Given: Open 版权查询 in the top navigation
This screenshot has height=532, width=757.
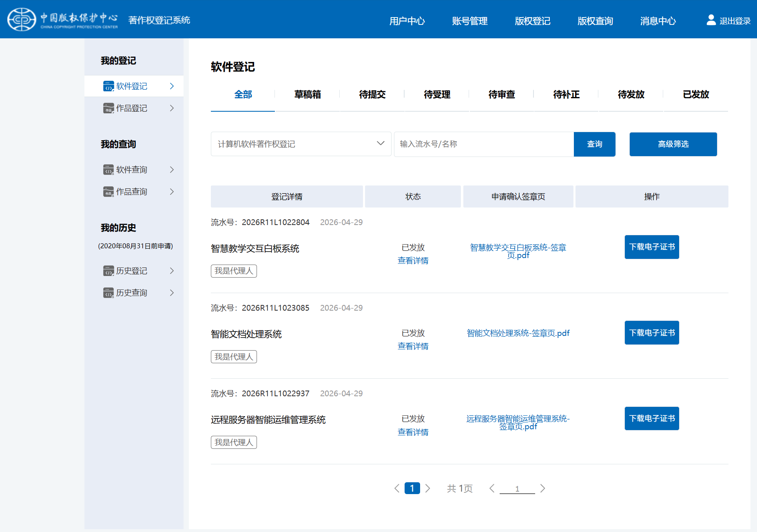Looking at the screenshot, I should (595, 21).
